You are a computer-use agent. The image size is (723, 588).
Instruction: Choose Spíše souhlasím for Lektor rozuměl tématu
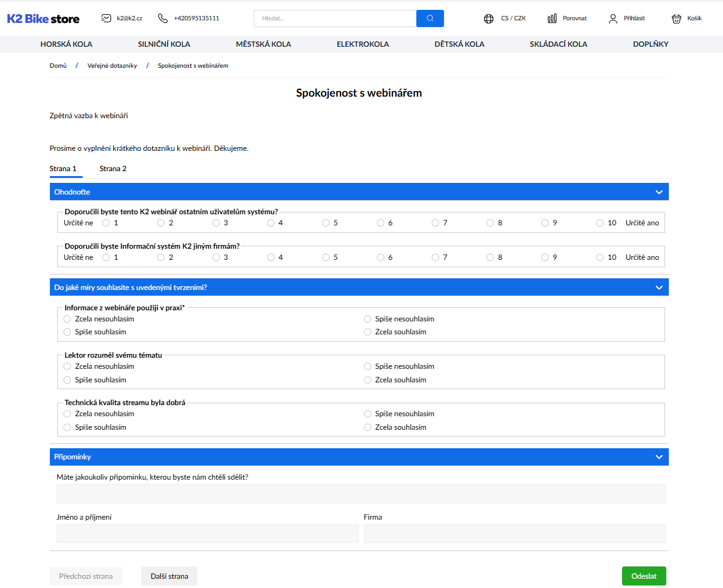pyautogui.click(x=67, y=380)
